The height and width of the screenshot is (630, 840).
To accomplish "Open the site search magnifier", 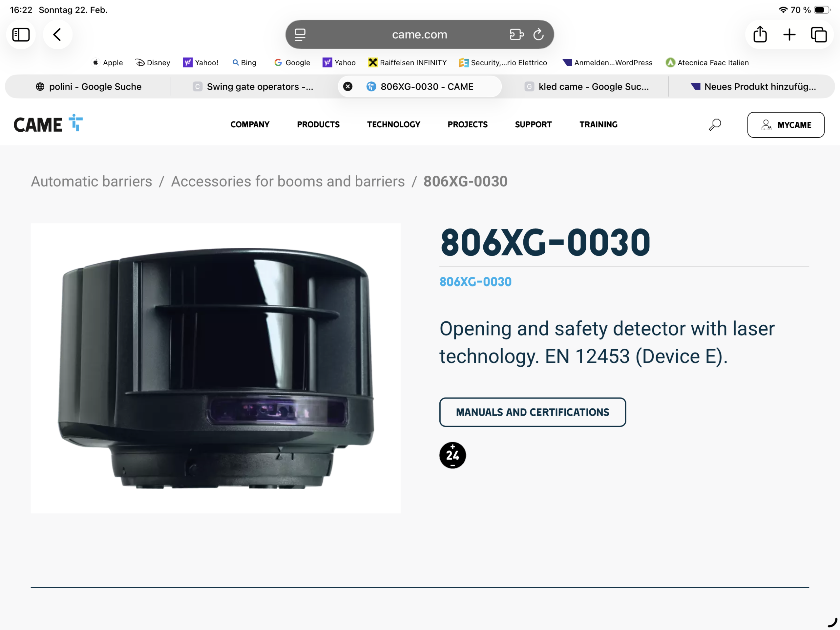I will coord(715,125).
